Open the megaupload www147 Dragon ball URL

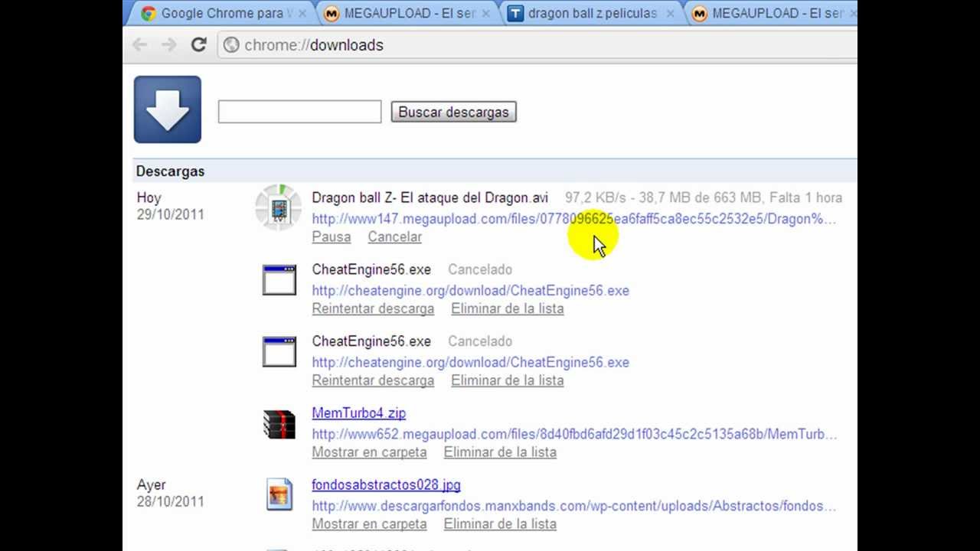click(x=573, y=219)
